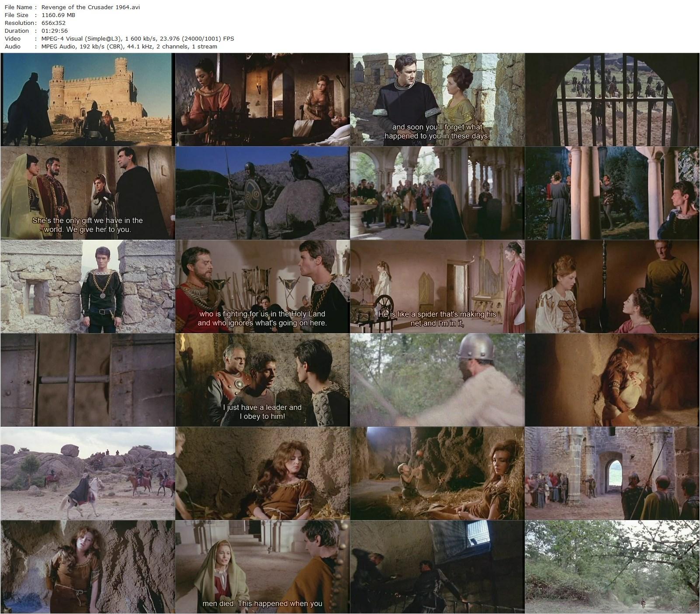
Task: Open frame captioned "men died. This happened"
Action: tap(262, 567)
